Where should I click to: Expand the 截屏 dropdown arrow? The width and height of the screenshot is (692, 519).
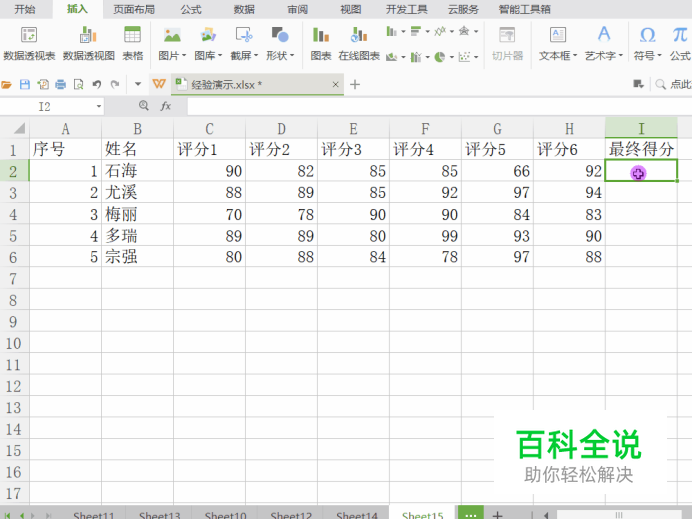(x=256, y=56)
